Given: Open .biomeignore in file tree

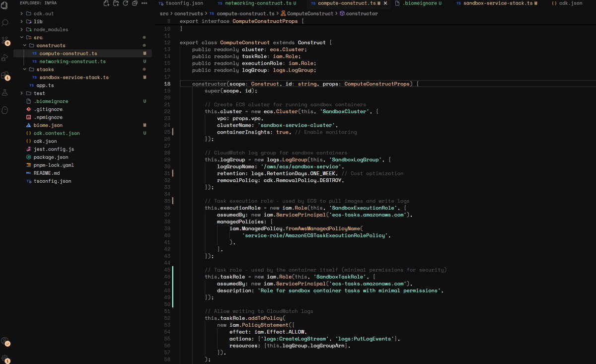Looking at the screenshot, I should 82,101.
